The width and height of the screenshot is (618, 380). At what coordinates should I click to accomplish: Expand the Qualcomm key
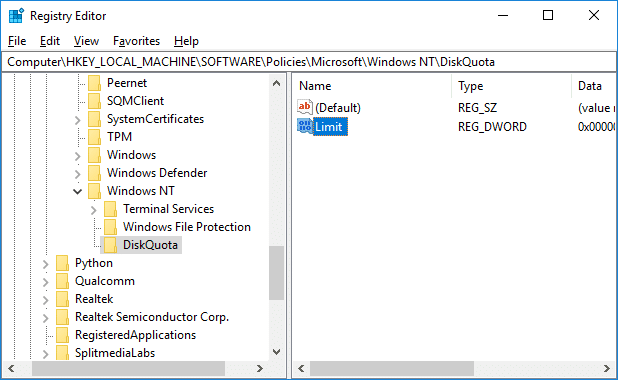(46, 282)
